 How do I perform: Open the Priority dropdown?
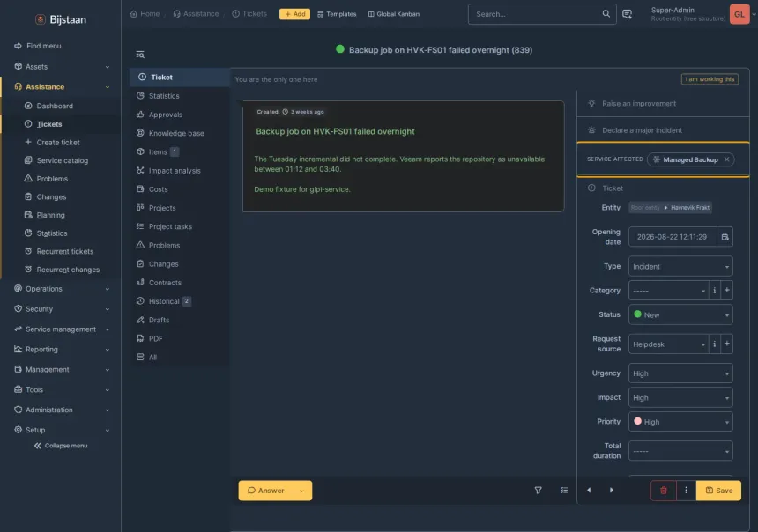coord(680,422)
